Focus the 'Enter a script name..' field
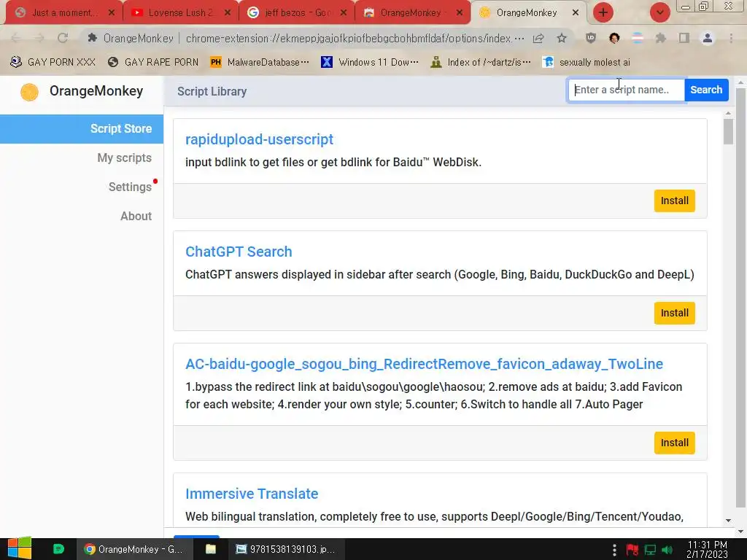747x560 pixels. coord(627,90)
